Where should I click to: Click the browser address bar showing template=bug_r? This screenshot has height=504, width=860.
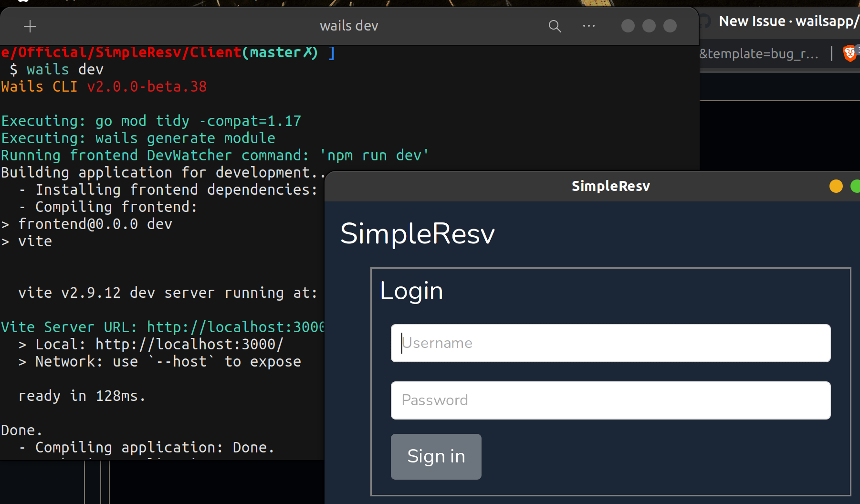tap(759, 53)
